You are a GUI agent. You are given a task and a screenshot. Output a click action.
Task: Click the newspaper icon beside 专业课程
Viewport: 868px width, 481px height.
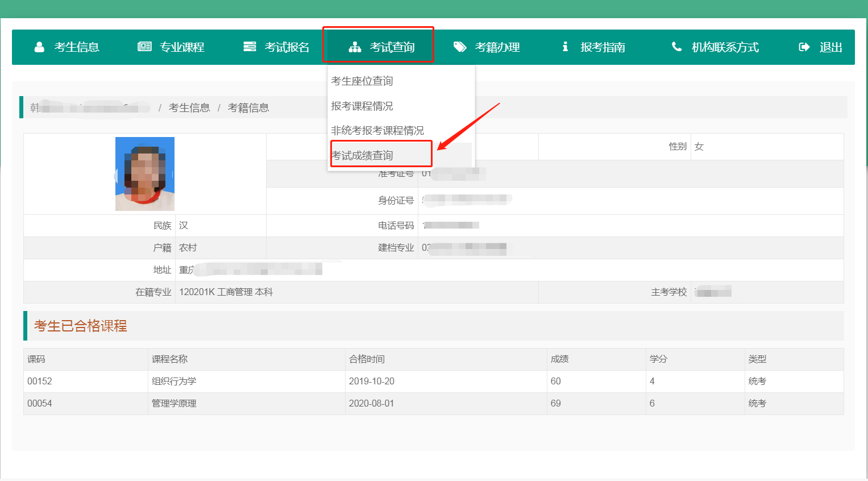(x=144, y=47)
